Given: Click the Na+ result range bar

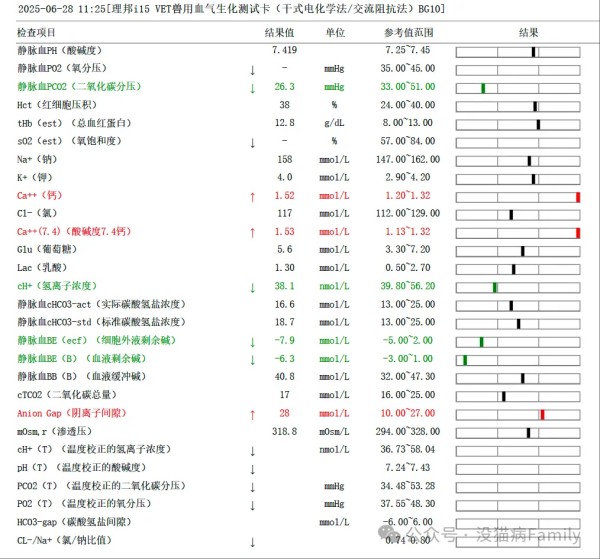Looking at the screenshot, I should 518,161.
